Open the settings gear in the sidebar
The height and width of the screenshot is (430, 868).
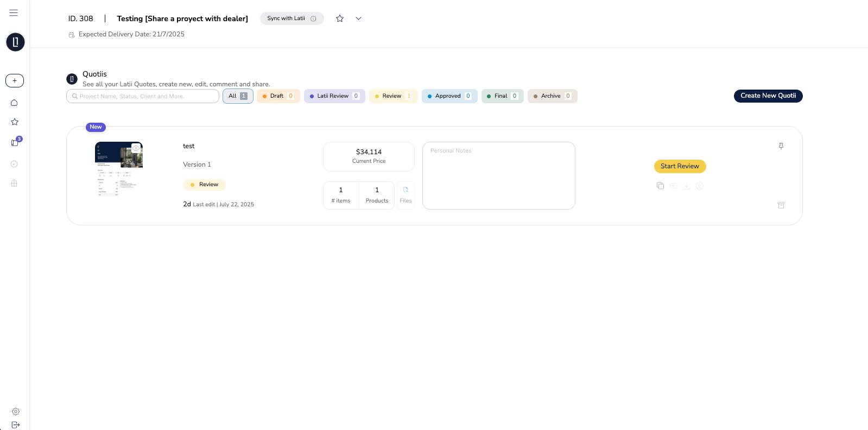click(15, 412)
